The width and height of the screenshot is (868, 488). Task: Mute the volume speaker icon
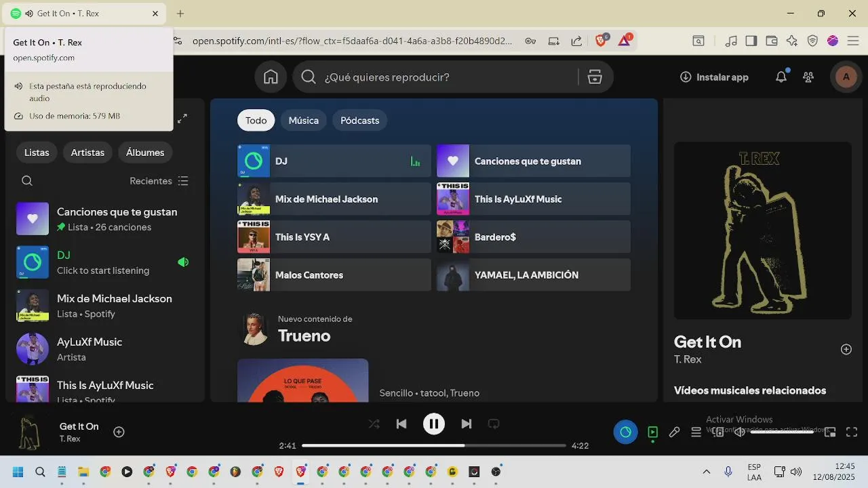740,432
